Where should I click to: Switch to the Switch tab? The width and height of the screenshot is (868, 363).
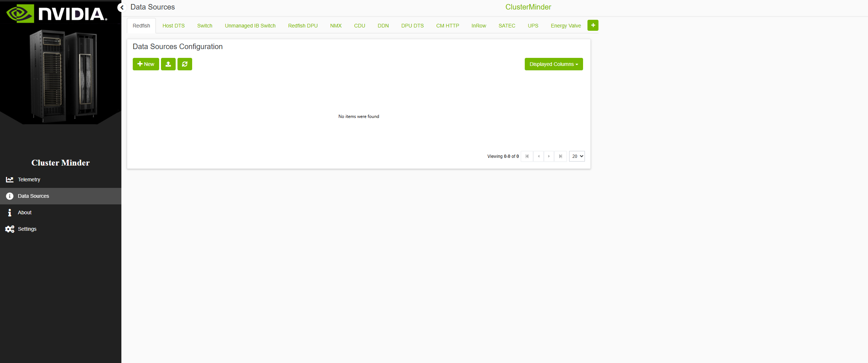tap(205, 26)
